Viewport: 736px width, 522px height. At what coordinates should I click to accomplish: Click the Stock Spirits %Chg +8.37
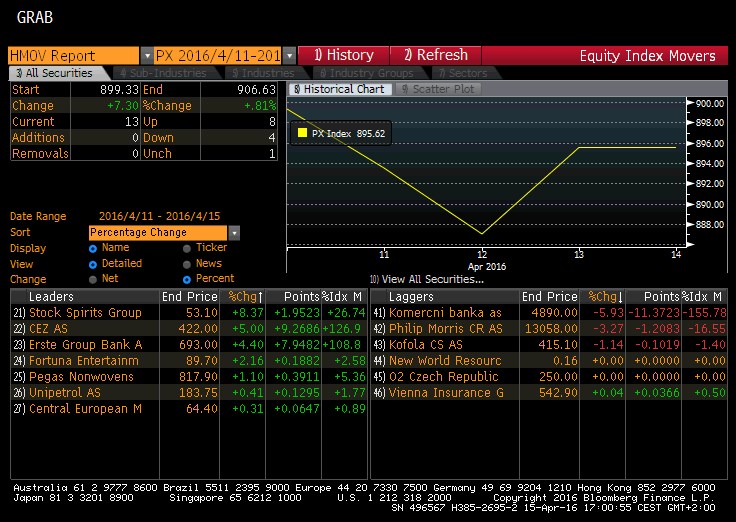tap(248, 313)
